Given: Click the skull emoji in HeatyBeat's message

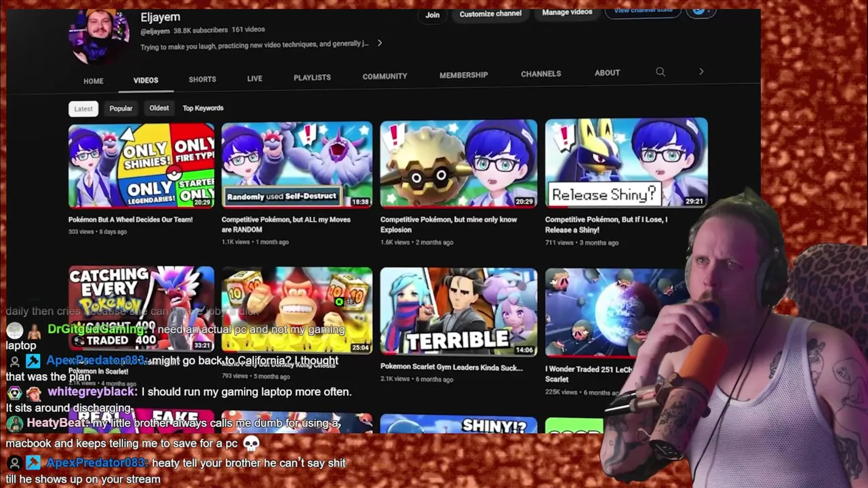Looking at the screenshot, I should pyautogui.click(x=251, y=444).
